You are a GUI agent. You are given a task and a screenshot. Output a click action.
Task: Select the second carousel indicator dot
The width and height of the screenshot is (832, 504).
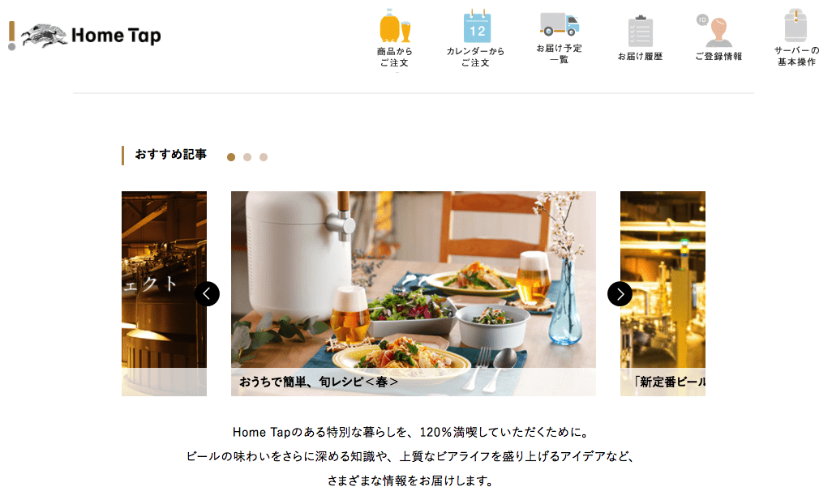pos(247,157)
